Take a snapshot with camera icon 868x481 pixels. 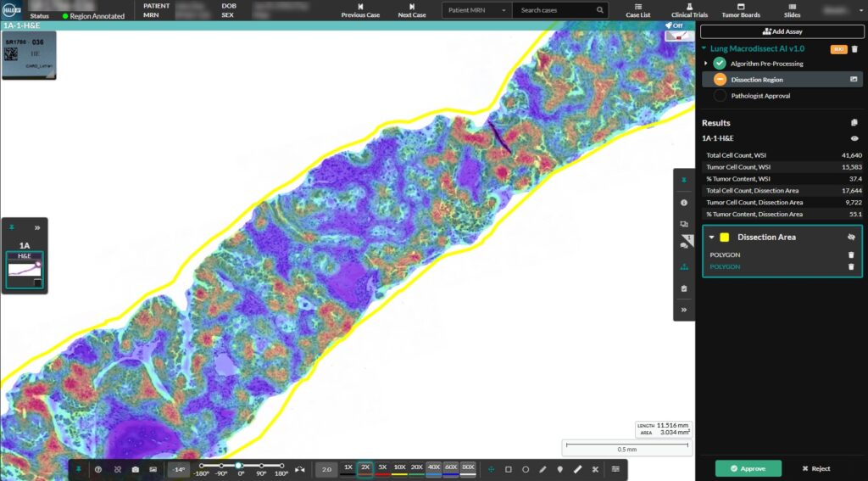[136, 468]
